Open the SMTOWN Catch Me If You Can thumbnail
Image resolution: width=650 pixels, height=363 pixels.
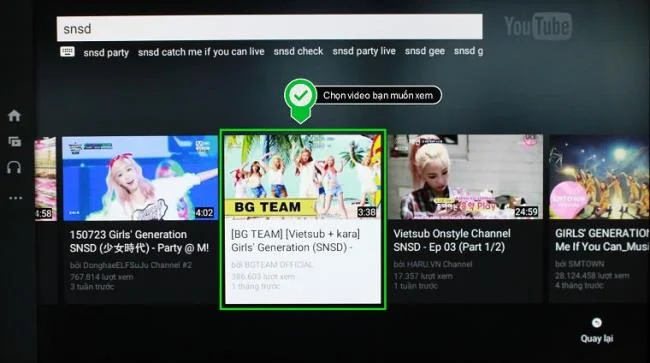tap(599, 177)
